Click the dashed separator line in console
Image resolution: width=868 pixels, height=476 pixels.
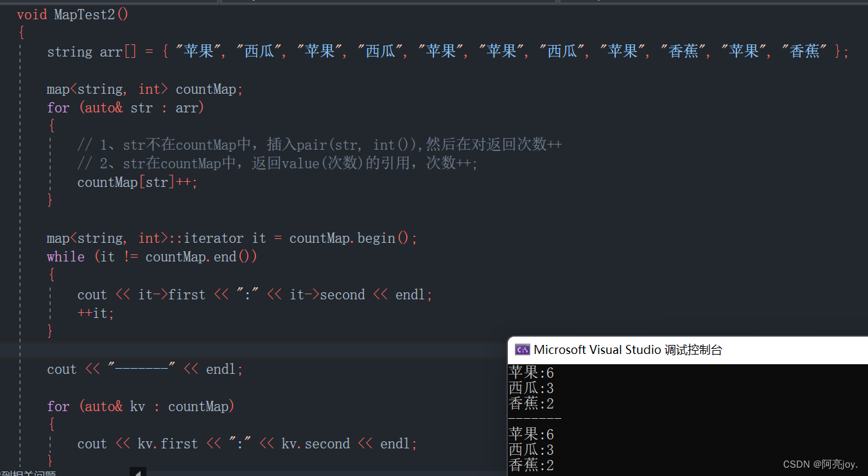tap(535, 419)
